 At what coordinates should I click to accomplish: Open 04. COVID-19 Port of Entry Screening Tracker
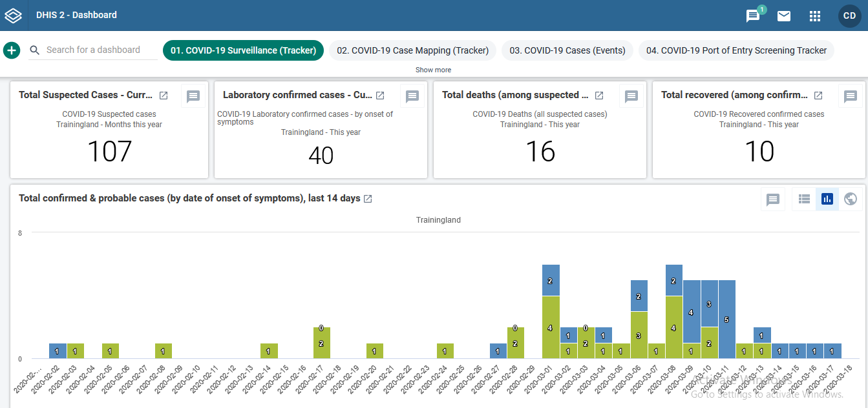coord(736,50)
